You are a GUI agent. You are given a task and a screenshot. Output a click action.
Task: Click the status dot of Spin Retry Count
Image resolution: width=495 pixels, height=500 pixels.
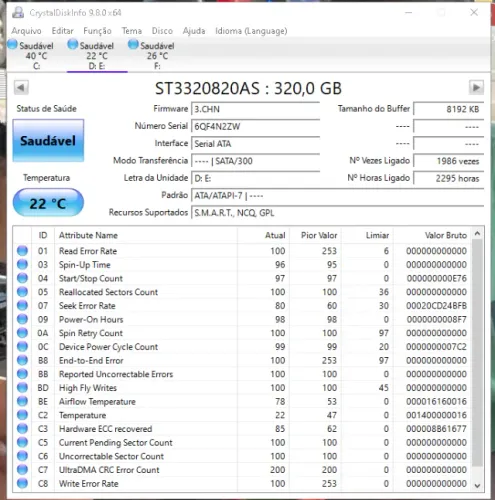(22, 333)
